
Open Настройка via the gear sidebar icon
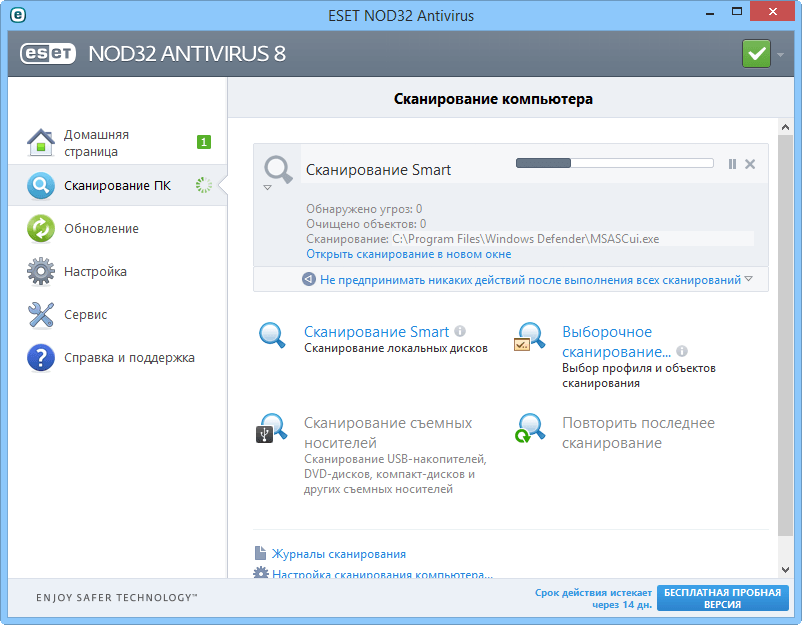click(41, 271)
